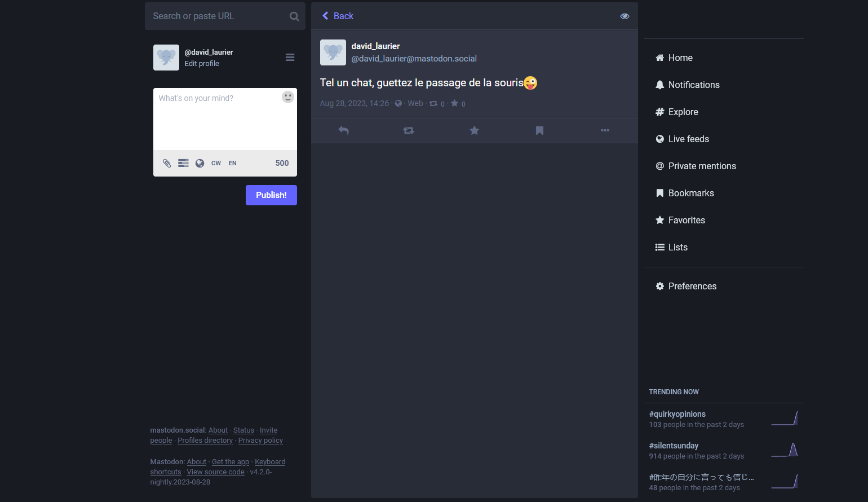Bookmark the post about the chat
Image resolution: width=868 pixels, height=502 pixels.
(x=539, y=130)
